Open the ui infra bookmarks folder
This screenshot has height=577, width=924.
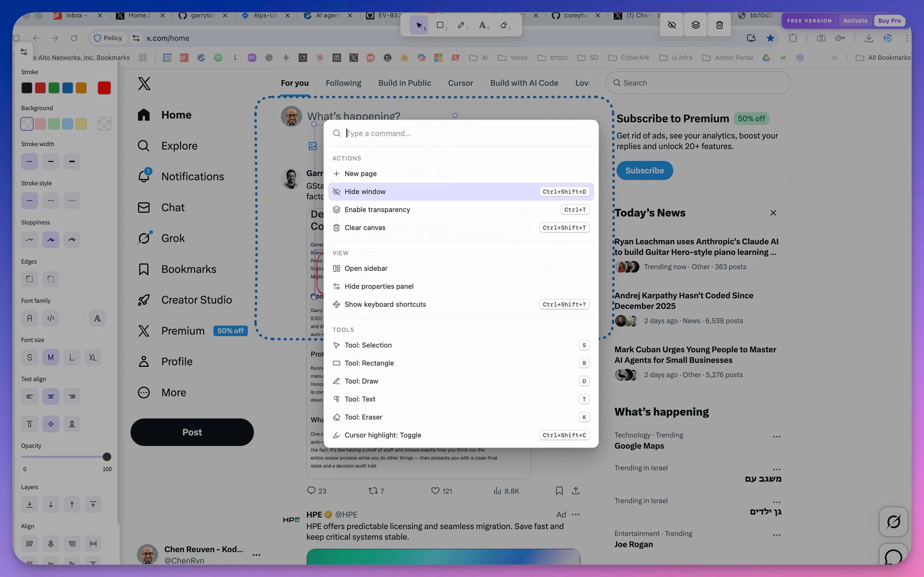676,58
